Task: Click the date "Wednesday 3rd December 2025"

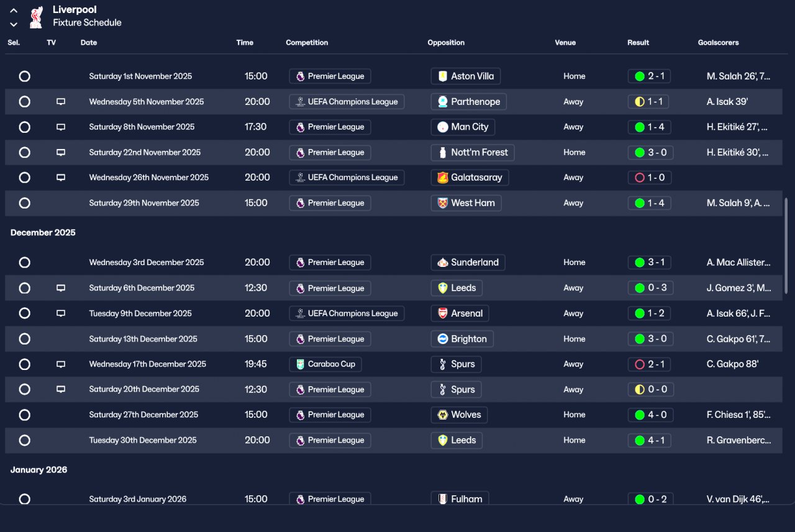Action: (x=147, y=263)
